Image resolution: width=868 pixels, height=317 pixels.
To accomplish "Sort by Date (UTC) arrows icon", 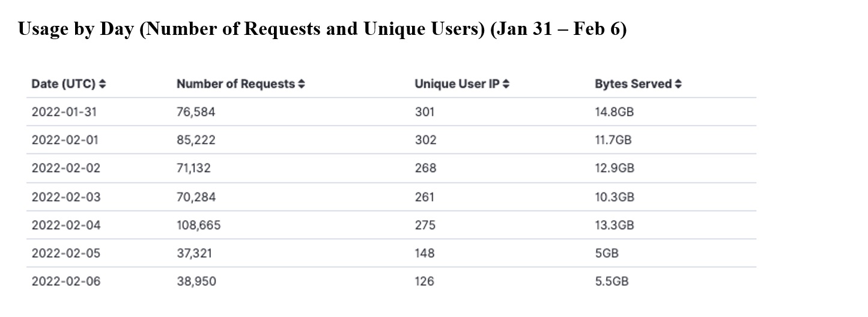I will click(103, 85).
